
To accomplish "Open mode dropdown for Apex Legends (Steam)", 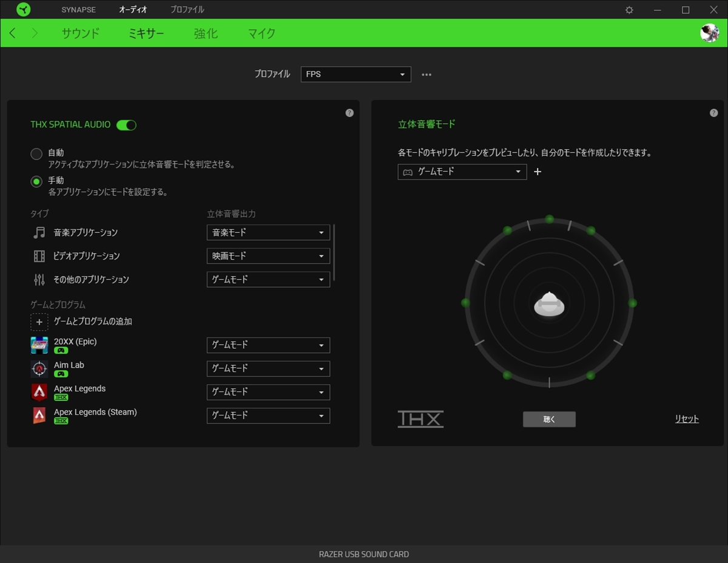I will [268, 416].
